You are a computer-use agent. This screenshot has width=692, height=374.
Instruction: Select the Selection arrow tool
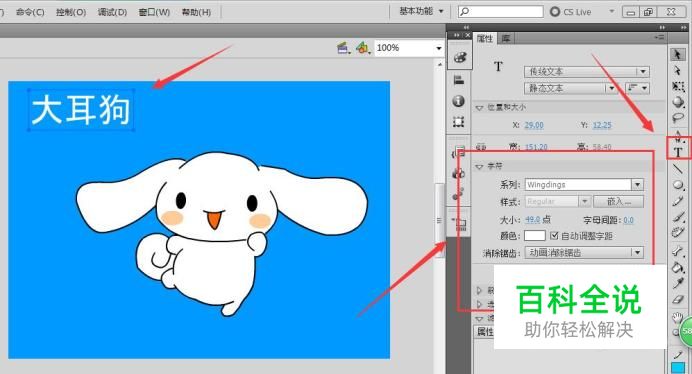678,55
